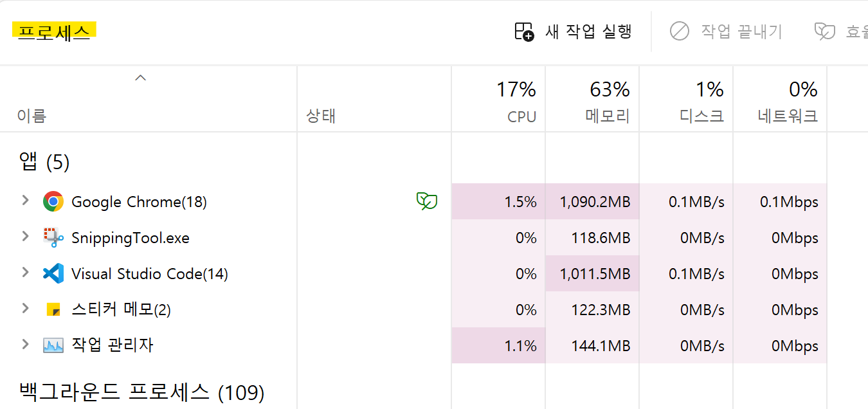Screen dimensions: 868x409
Task: Click the 작업 관리자 graph icon
Action: (x=53, y=346)
